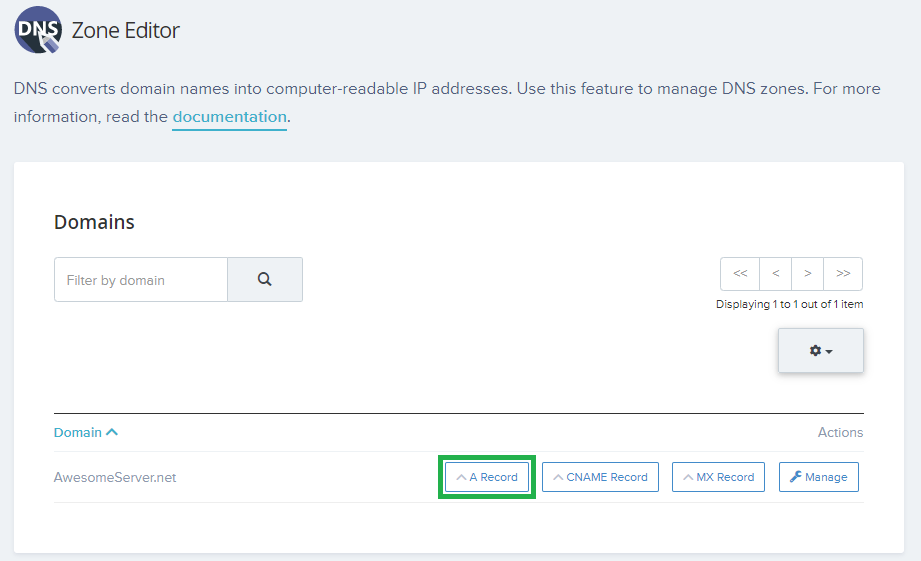Click the Actions column header

840,432
